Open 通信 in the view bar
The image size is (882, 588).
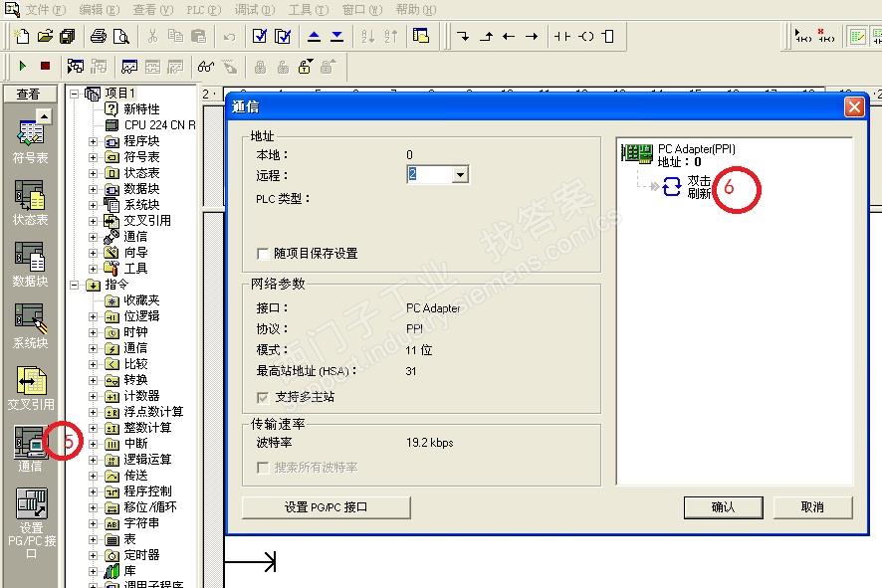coord(31,450)
